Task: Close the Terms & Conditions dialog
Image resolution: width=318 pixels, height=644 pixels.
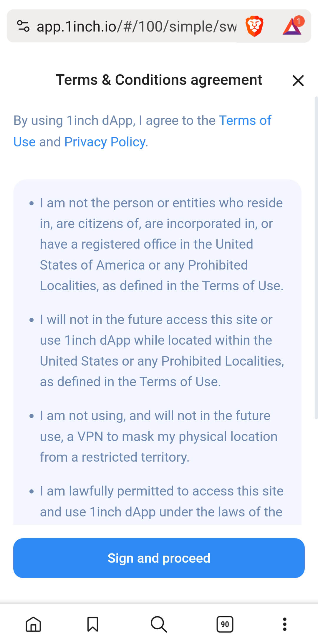Action: [x=298, y=80]
